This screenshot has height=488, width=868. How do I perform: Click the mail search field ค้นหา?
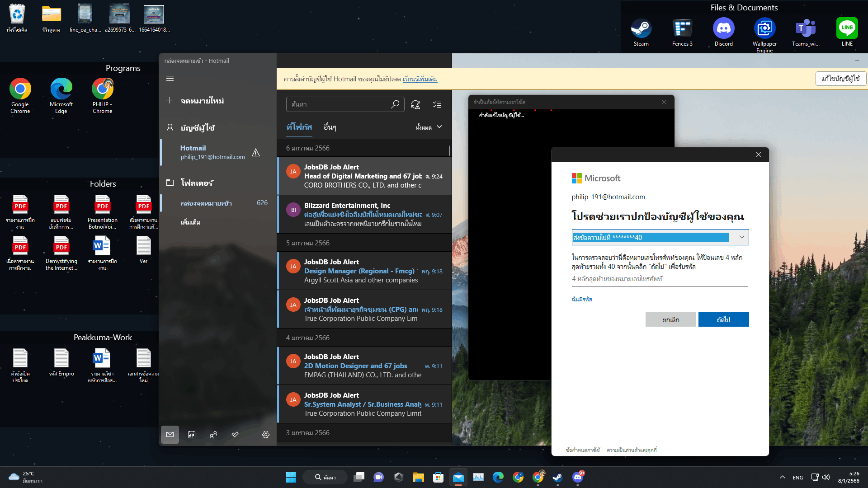(339, 104)
